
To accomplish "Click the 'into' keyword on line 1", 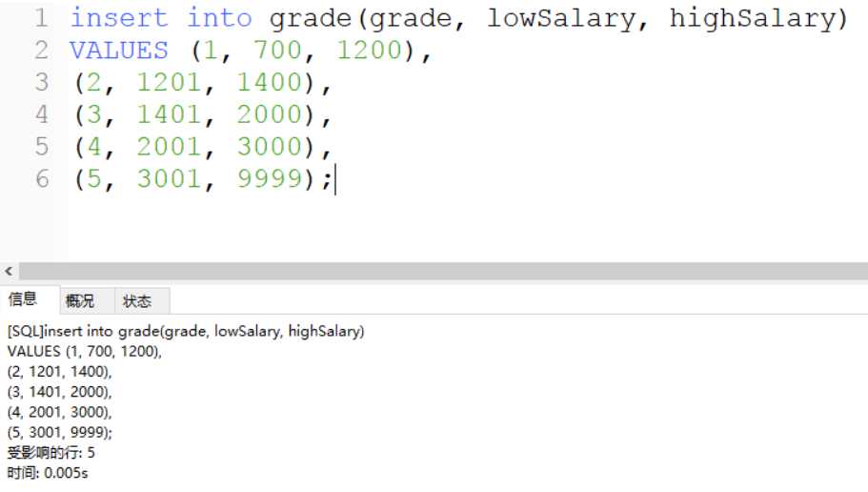I will [x=219, y=18].
